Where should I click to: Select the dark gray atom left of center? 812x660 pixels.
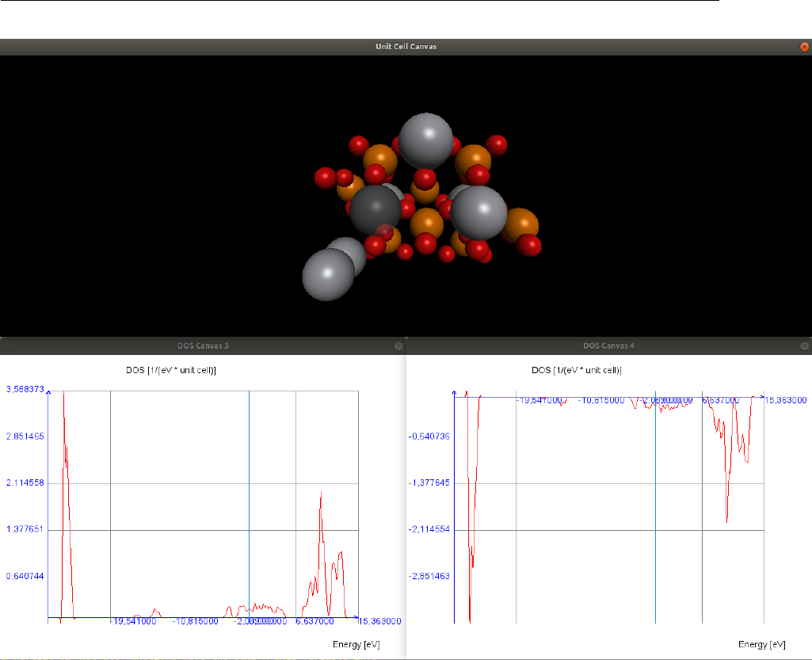(x=376, y=208)
